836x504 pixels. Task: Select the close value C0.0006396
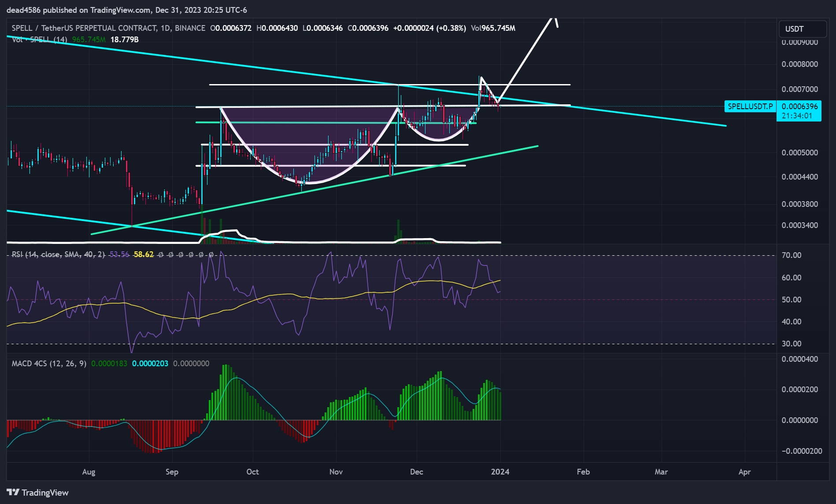coord(368,28)
